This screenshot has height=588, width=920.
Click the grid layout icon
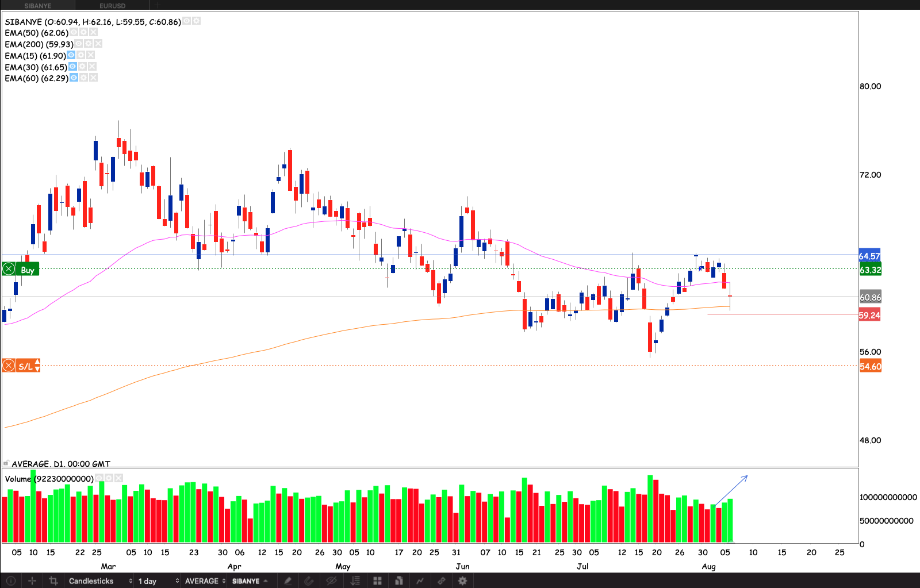tap(377, 581)
